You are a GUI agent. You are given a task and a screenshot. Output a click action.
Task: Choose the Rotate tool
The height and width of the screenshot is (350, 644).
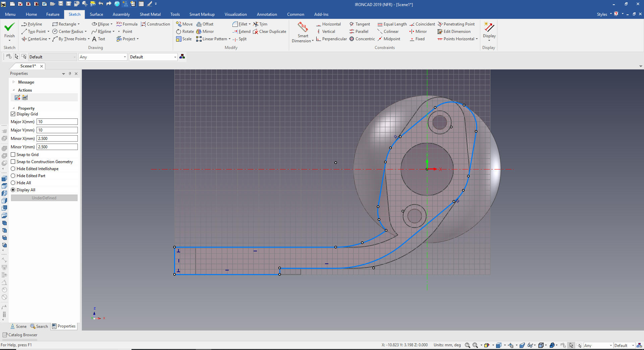coord(185,32)
